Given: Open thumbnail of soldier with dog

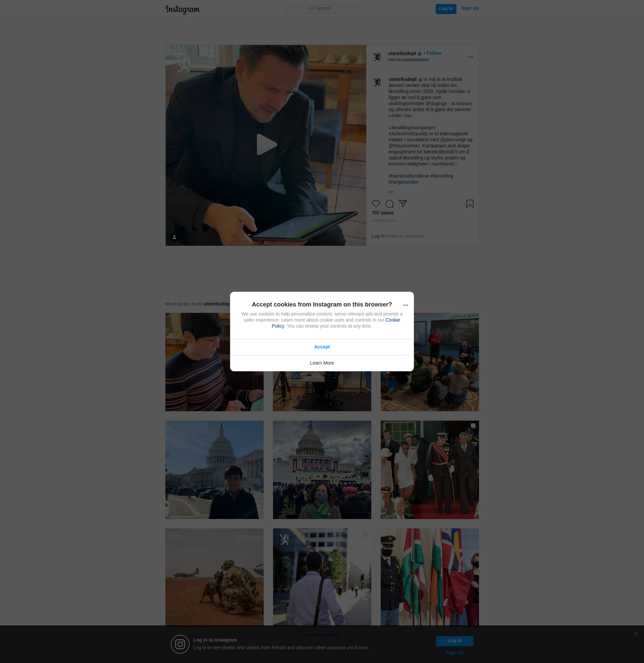Looking at the screenshot, I should [x=214, y=577].
